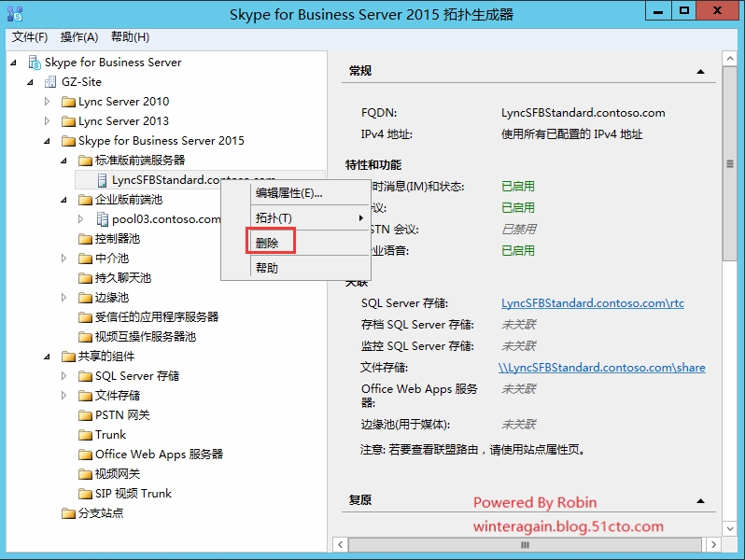
Task: Collapse the Skype for Business Server 2015 node
Action: [47, 141]
